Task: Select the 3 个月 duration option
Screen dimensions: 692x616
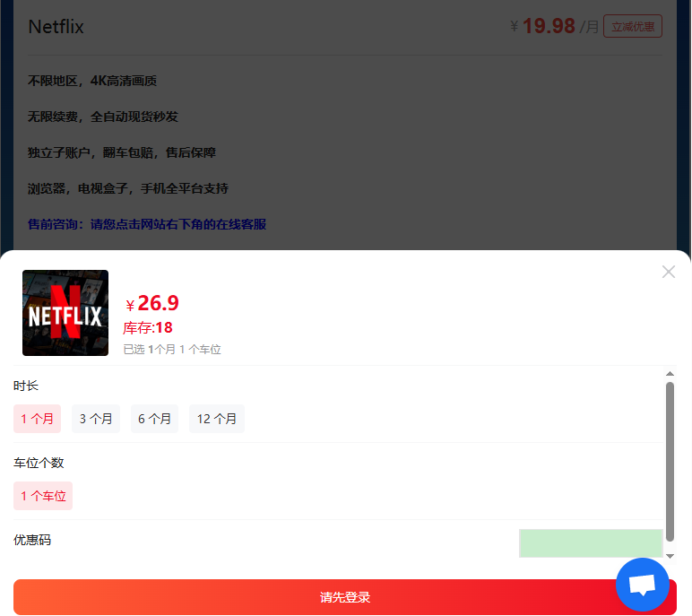Action: 96,419
